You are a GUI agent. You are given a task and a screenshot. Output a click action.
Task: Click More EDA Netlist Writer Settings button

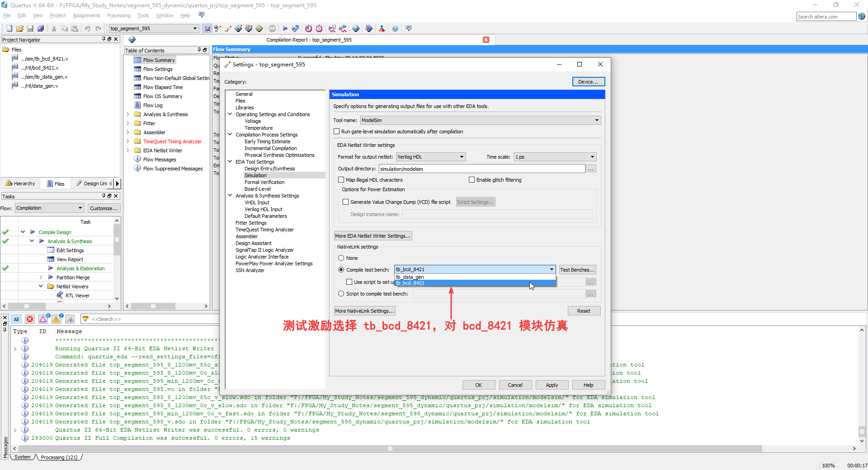373,236
